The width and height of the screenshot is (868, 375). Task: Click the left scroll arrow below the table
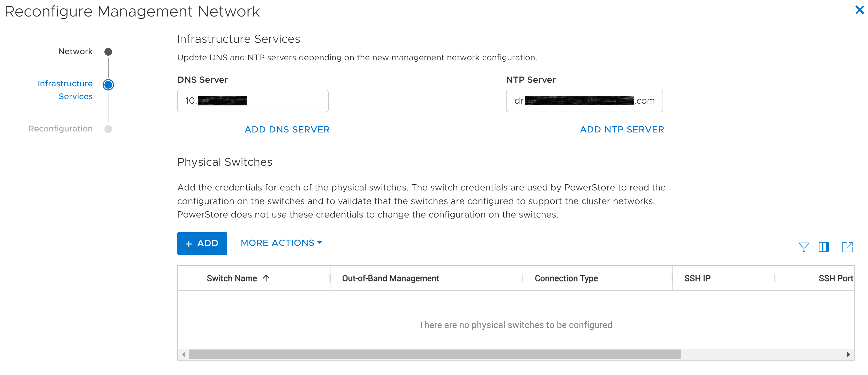[183, 354]
